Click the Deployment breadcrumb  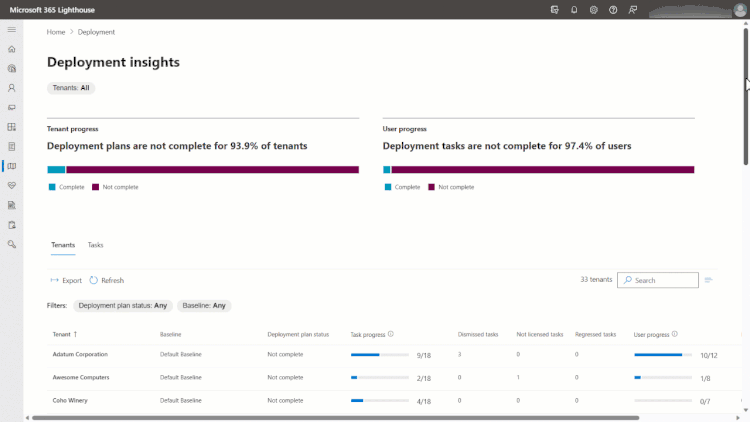(x=96, y=32)
